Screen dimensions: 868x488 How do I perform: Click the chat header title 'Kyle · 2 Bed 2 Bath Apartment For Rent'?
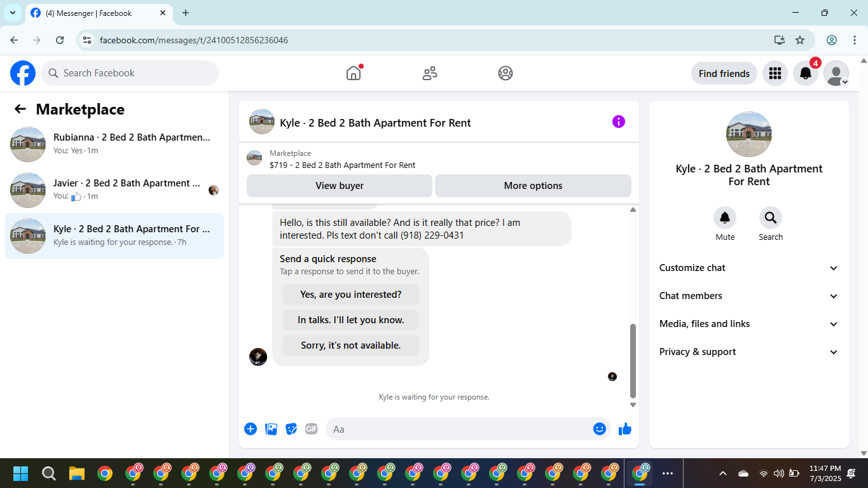pos(375,123)
